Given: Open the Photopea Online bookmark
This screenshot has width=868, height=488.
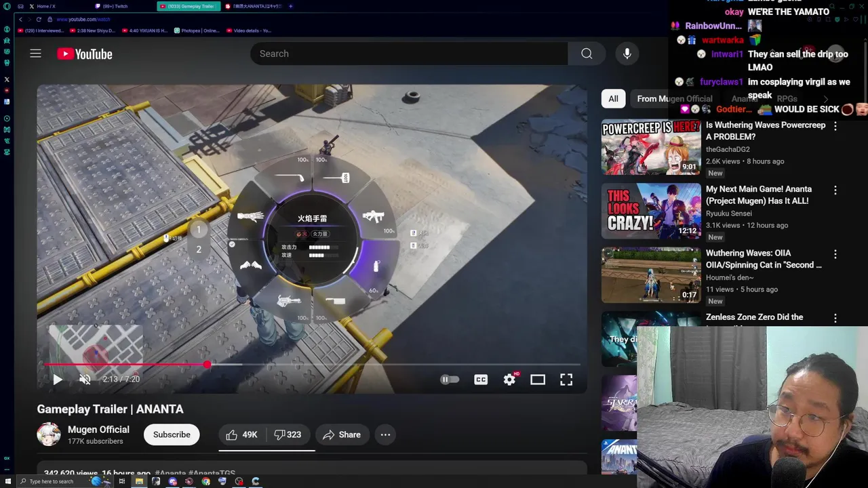Looking at the screenshot, I should click(x=197, y=30).
